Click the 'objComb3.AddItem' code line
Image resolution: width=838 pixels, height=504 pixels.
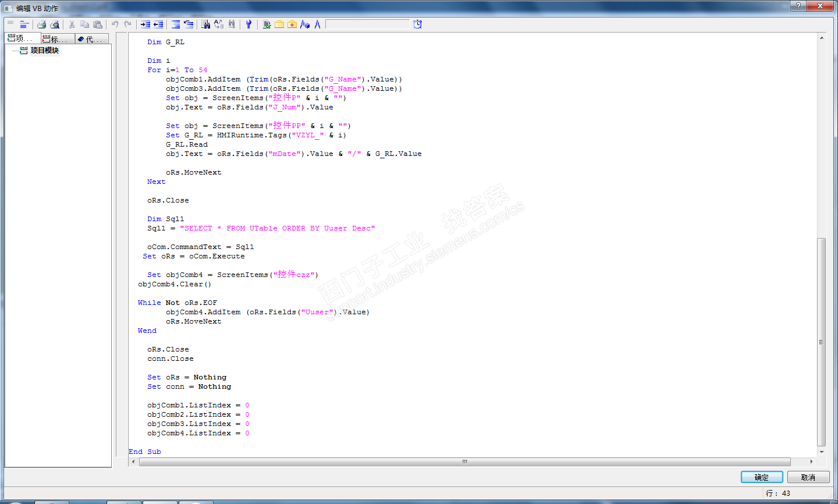284,88
